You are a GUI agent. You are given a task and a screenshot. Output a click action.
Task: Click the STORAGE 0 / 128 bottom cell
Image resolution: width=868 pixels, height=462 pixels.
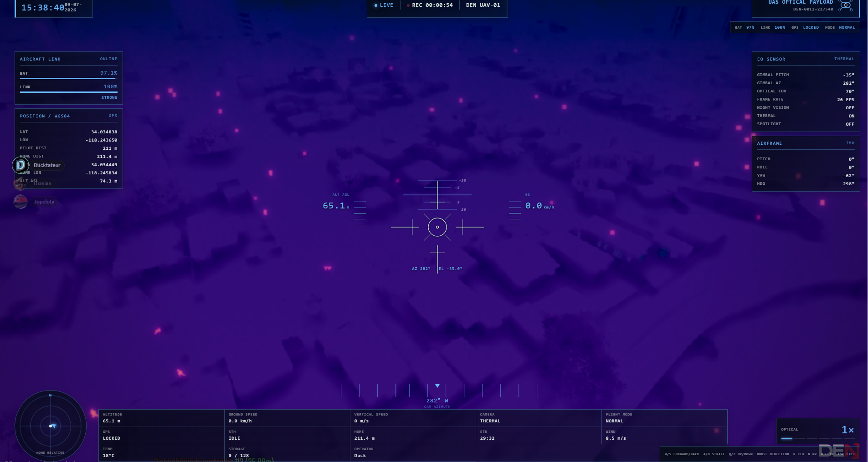pyautogui.click(x=287, y=452)
